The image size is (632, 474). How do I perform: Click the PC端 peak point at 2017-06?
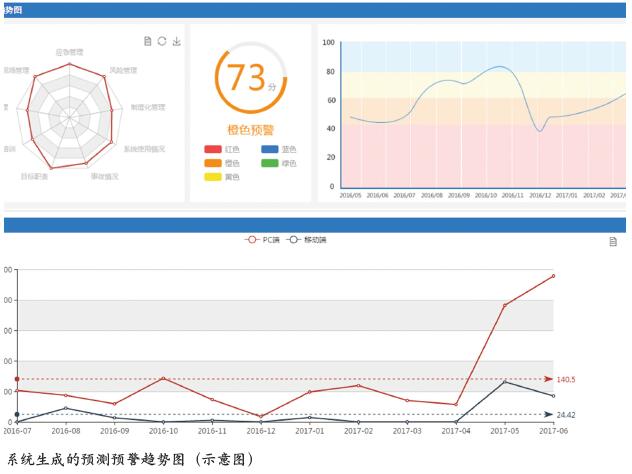pyautogui.click(x=553, y=276)
